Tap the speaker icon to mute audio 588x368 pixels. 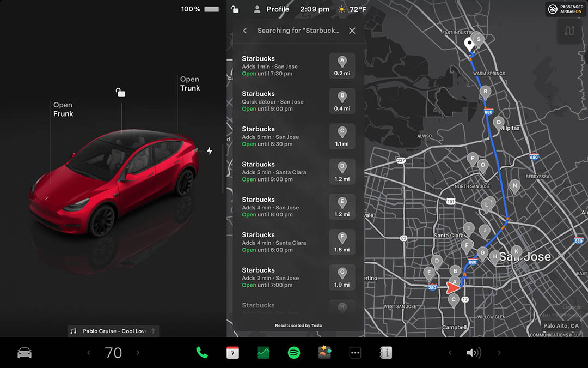point(474,353)
